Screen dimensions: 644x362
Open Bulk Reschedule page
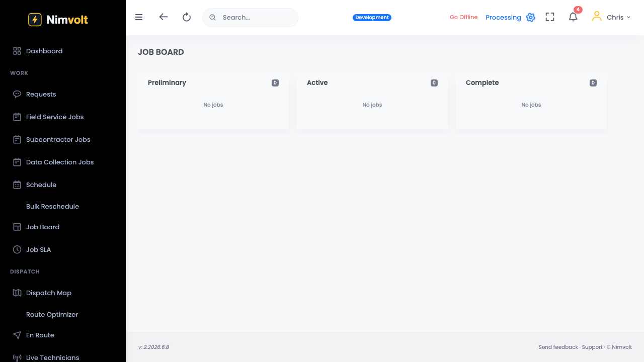(x=52, y=206)
